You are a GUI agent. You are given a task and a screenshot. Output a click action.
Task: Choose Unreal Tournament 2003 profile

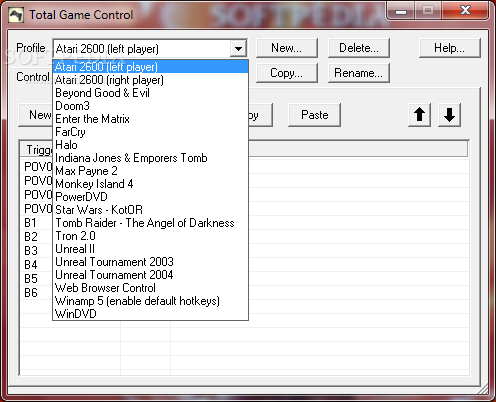pyautogui.click(x=150, y=262)
